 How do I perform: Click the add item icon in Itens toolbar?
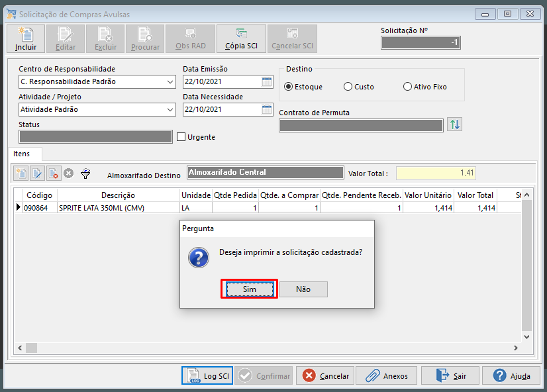[x=21, y=173]
